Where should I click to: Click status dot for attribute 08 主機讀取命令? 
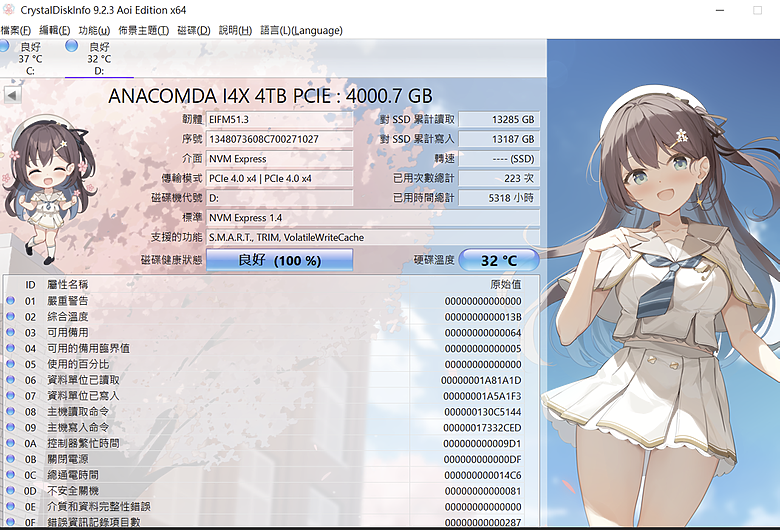[10, 412]
